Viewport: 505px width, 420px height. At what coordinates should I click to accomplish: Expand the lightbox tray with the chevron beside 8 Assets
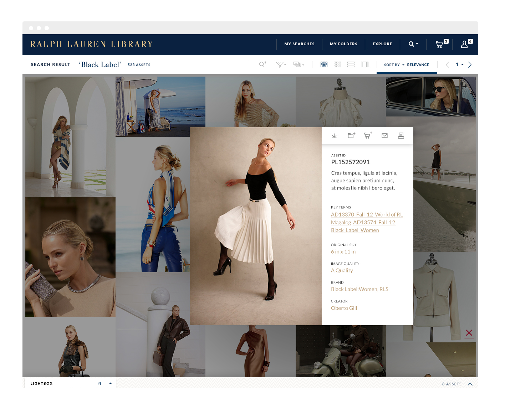(x=470, y=384)
